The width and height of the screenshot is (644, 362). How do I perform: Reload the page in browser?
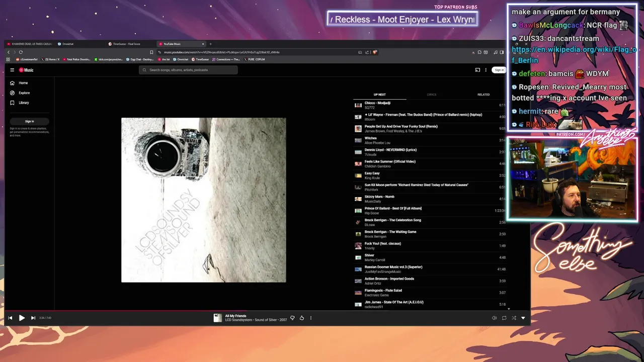pyautogui.click(x=21, y=52)
